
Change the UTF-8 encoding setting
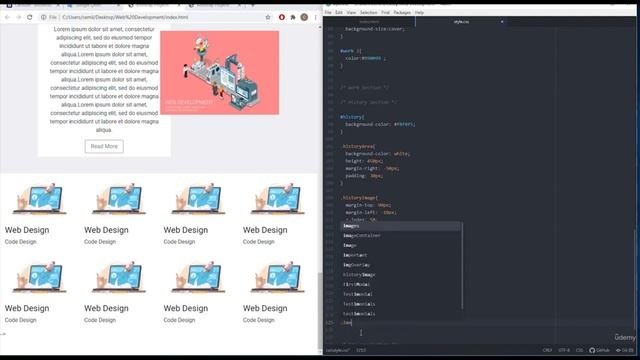coord(564,350)
